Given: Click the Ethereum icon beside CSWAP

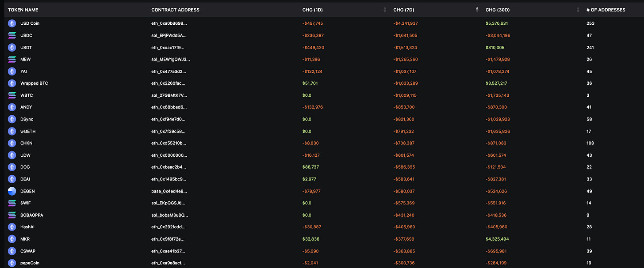Looking at the screenshot, I should click(12, 251).
